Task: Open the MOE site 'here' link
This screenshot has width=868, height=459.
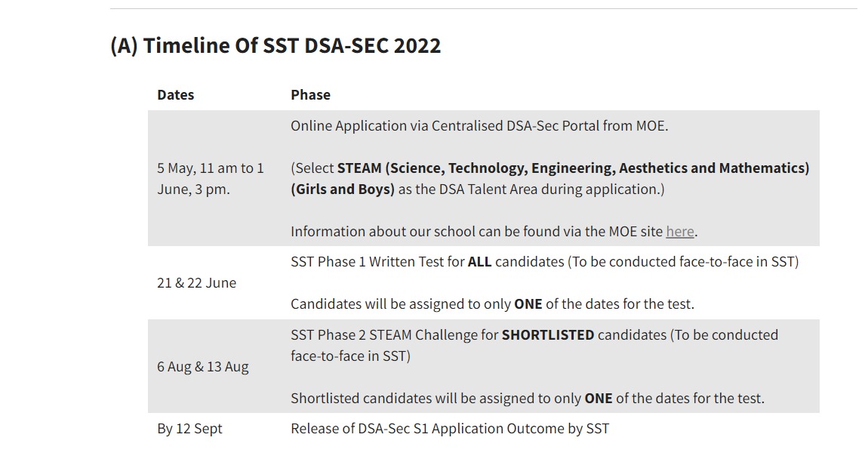Action: (x=679, y=232)
